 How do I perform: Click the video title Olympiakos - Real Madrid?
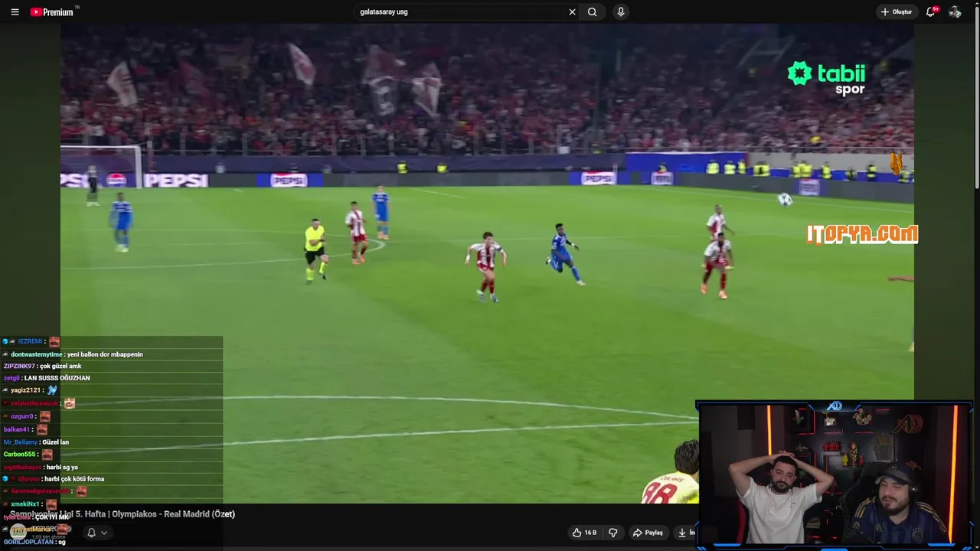(122, 514)
